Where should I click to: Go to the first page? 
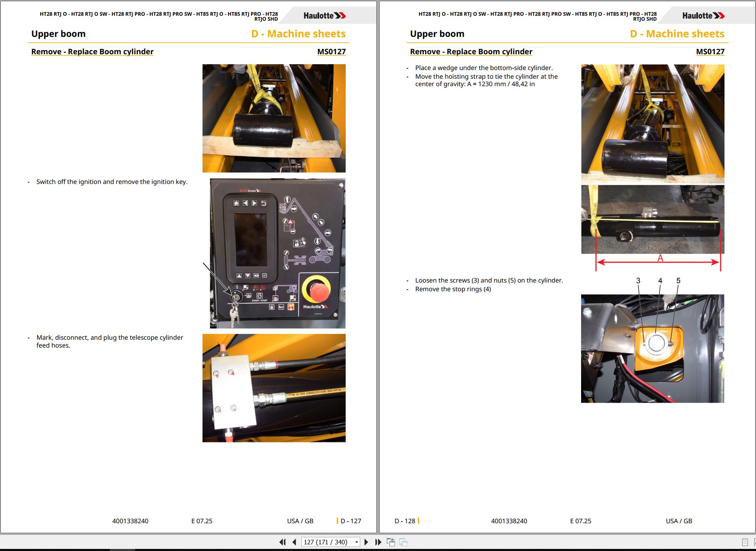click(283, 542)
